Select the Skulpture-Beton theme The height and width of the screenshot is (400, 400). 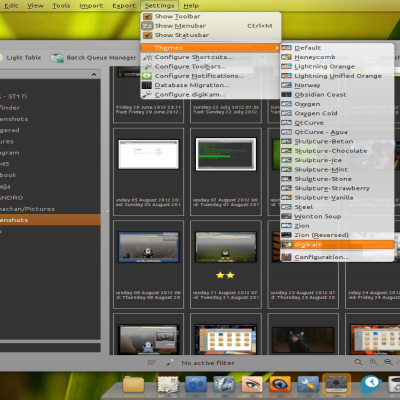click(x=337, y=141)
